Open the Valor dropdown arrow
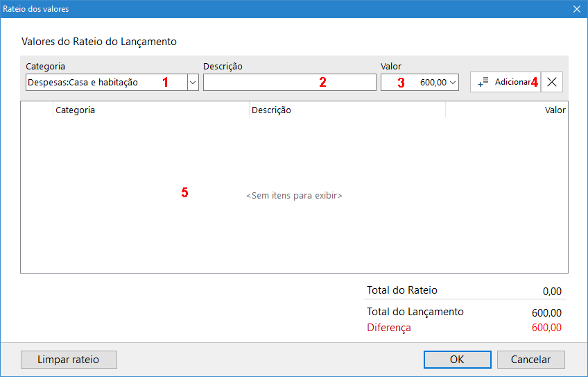 453,83
